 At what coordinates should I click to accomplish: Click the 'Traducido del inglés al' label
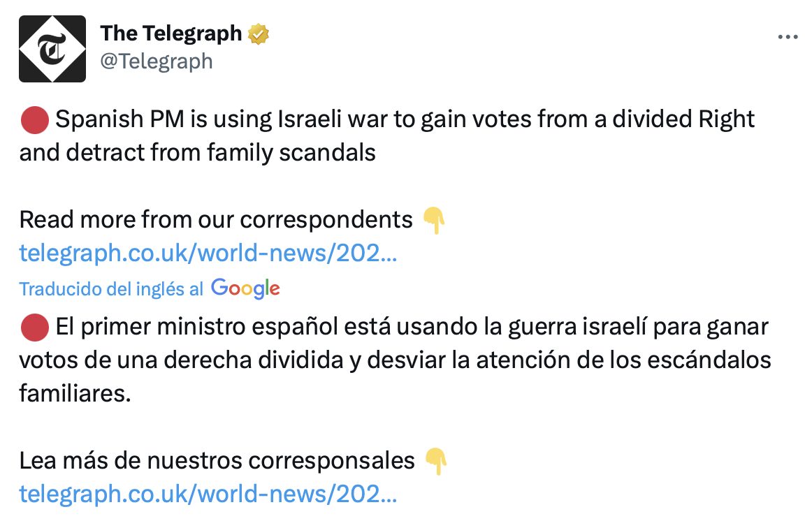(x=112, y=289)
